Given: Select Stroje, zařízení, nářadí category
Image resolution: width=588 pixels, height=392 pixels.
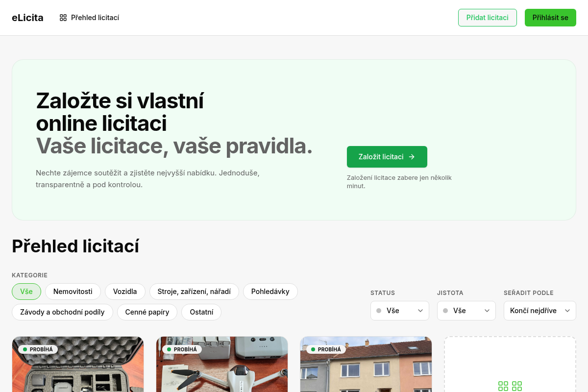Looking at the screenshot, I should pos(194,292).
